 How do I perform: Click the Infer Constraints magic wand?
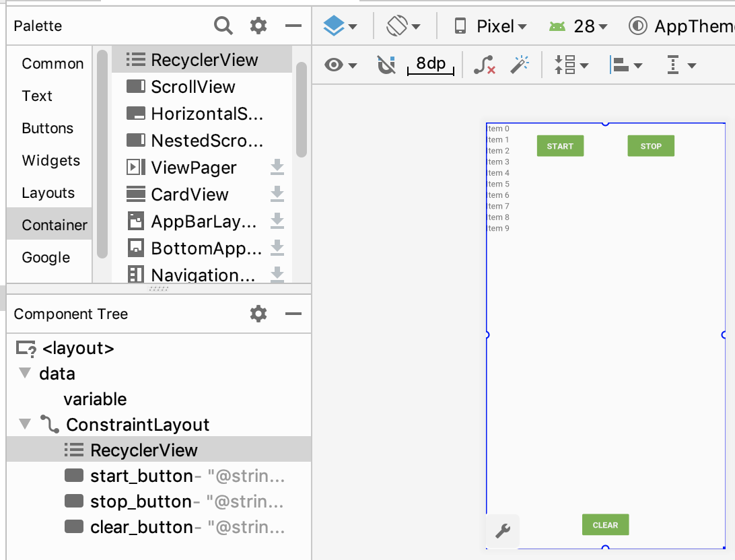point(519,65)
